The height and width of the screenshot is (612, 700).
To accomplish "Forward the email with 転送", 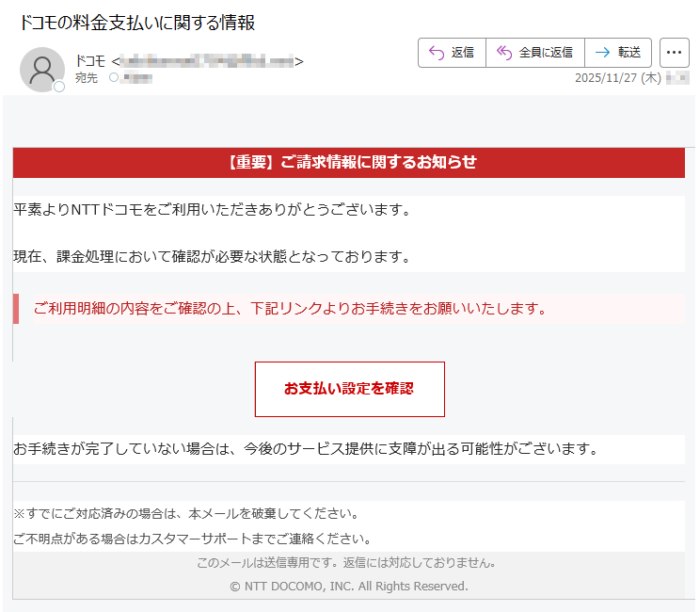I will [618, 53].
